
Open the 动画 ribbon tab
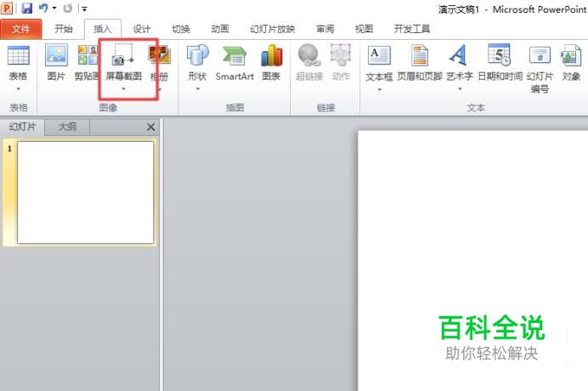click(x=220, y=29)
